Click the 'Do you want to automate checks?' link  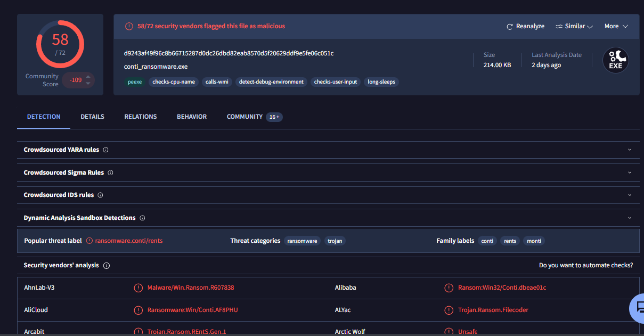tap(586, 265)
